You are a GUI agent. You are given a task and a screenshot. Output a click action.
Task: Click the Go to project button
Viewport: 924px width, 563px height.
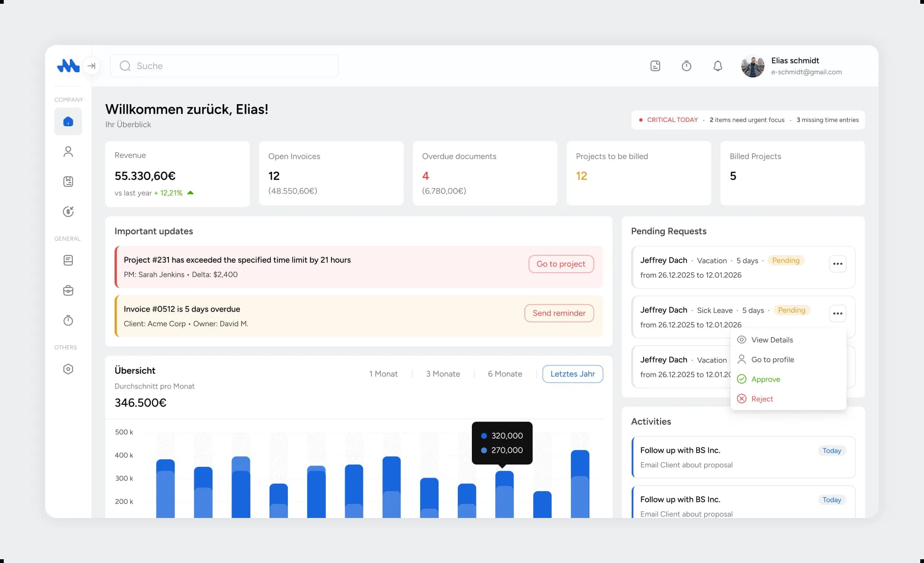point(561,264)
